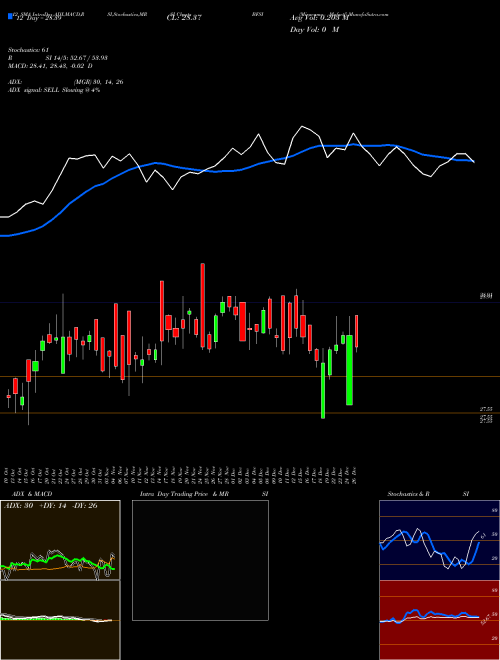The height and width of the screenshot is (660, 500).
Task: Click the rotated date labels on the time axis
Action: [x=181, y=476]
